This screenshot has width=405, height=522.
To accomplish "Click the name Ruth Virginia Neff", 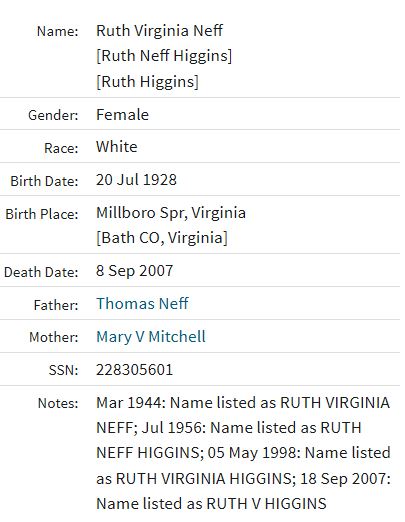I will [159, 31].
